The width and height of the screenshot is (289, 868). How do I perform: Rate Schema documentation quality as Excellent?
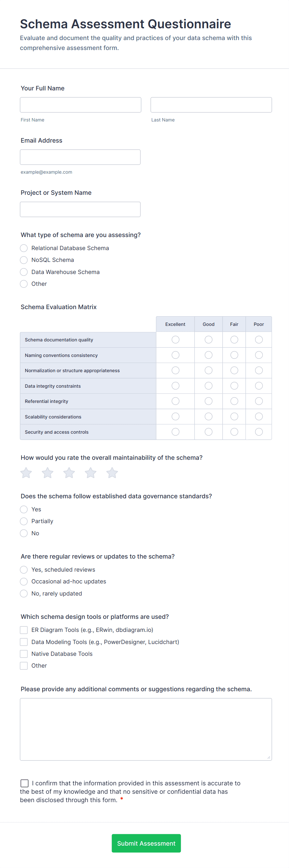click(x=175, y=340)
